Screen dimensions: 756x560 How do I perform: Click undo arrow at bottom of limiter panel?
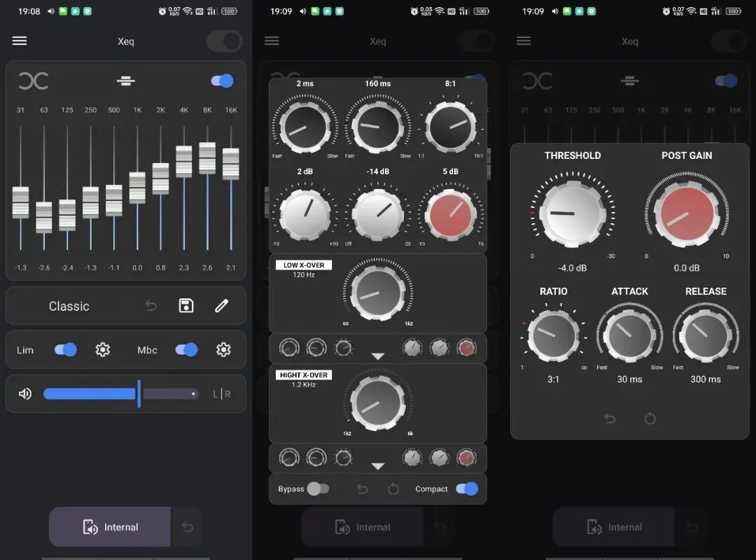[610, 418]
